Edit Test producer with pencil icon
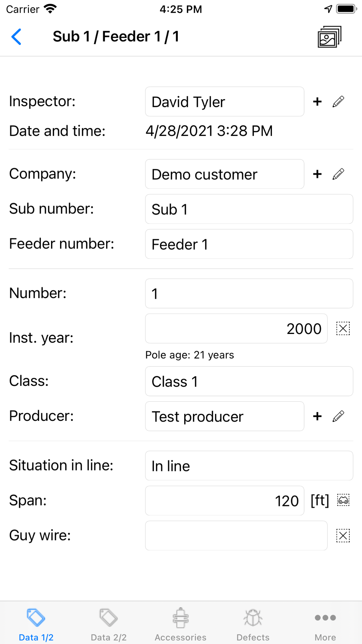 (338, 416)
